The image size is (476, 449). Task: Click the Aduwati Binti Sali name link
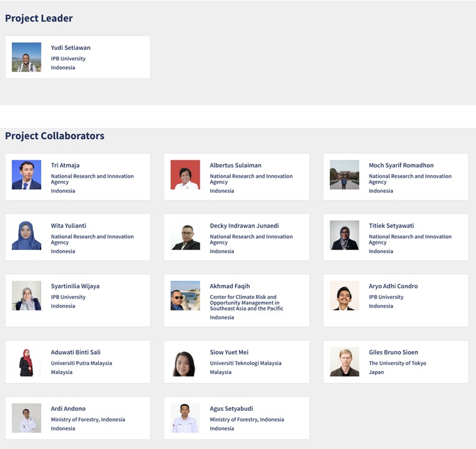click(75, 352)
